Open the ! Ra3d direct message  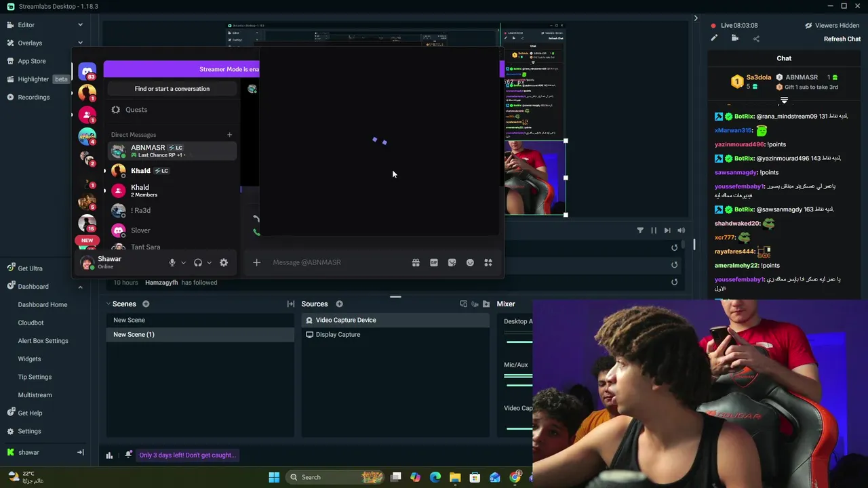(x=172, y=211)
